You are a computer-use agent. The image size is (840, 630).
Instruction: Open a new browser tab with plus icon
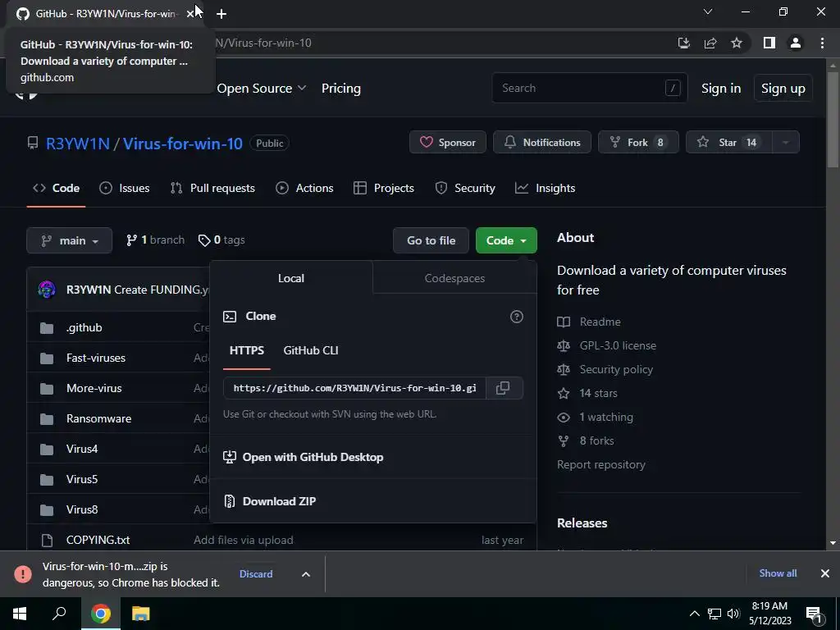(x=221, y=14)
